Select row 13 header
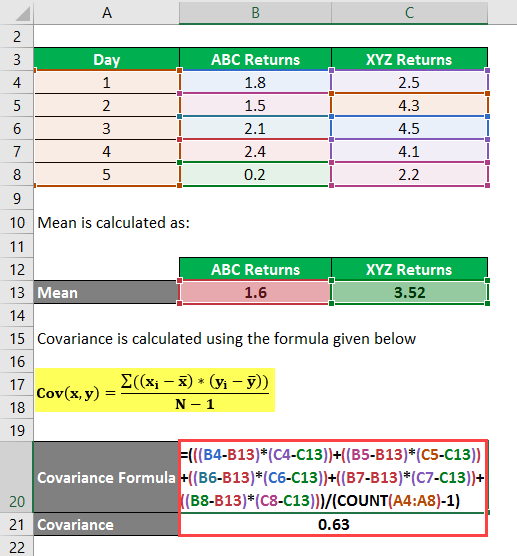 pos(17,293)
